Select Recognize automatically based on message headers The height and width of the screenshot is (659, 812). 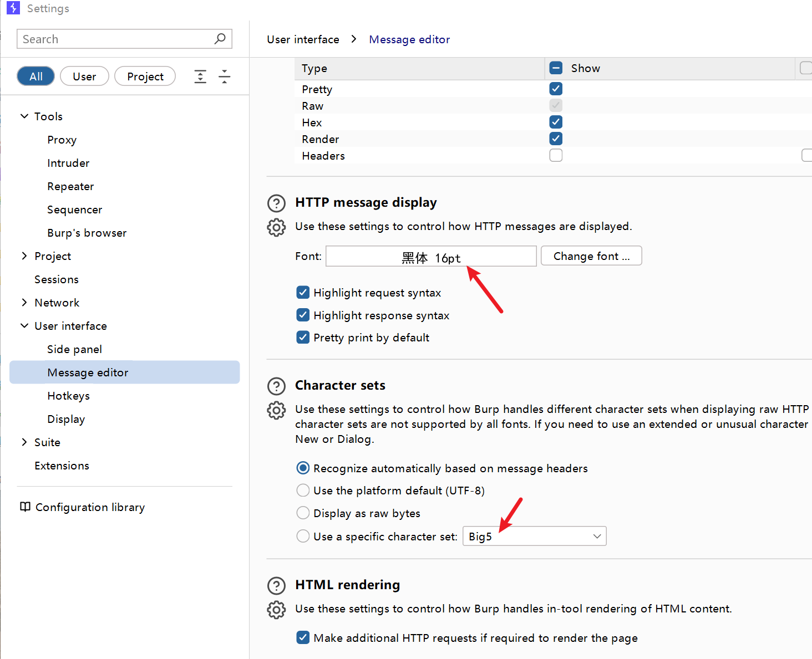[x=303, y=468]
